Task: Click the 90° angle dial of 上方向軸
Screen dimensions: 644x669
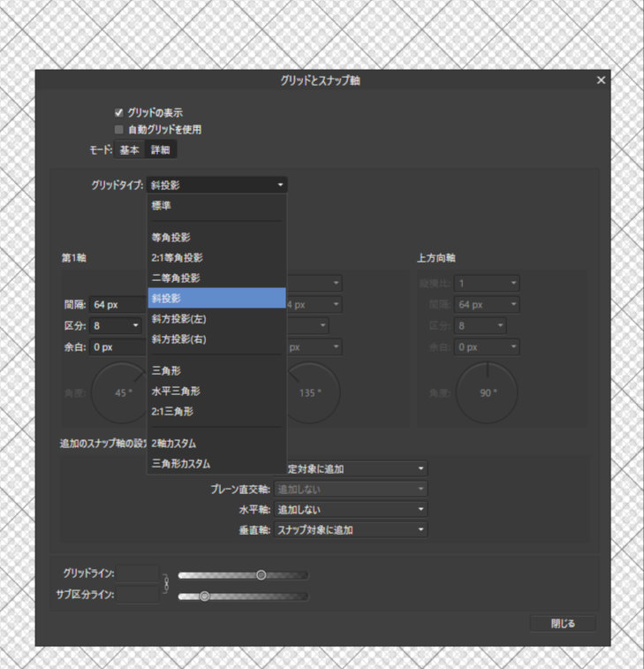Action: [488, 392]
